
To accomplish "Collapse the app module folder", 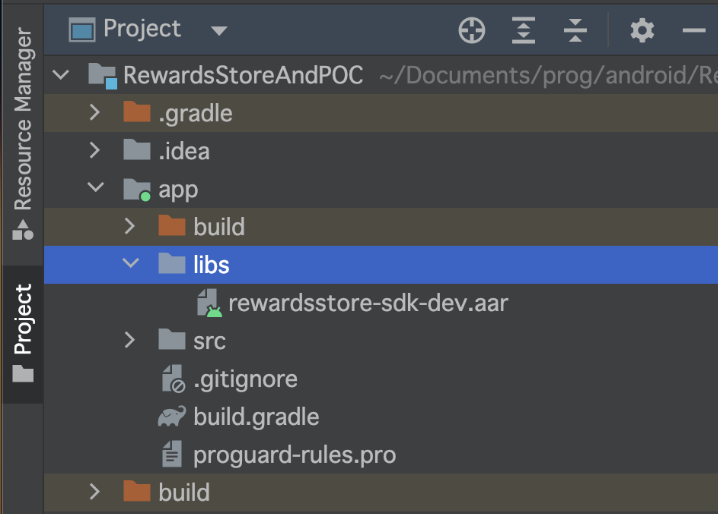I will (x=96, y=187).
